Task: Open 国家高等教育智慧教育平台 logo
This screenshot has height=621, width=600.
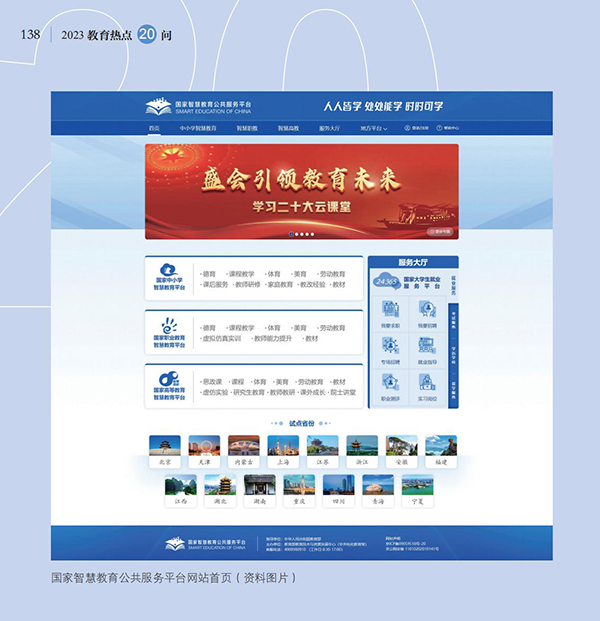Action: 169,386
